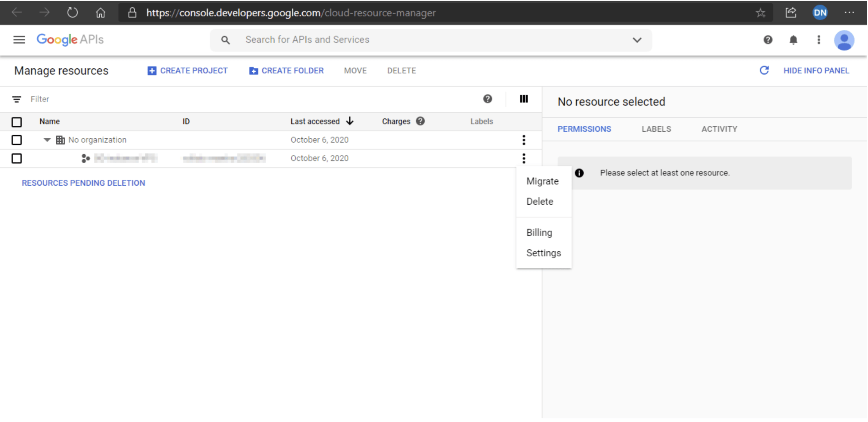Click the notifications bell icon
The height and width of the screenshot is (422, 868).
[793, 40]
